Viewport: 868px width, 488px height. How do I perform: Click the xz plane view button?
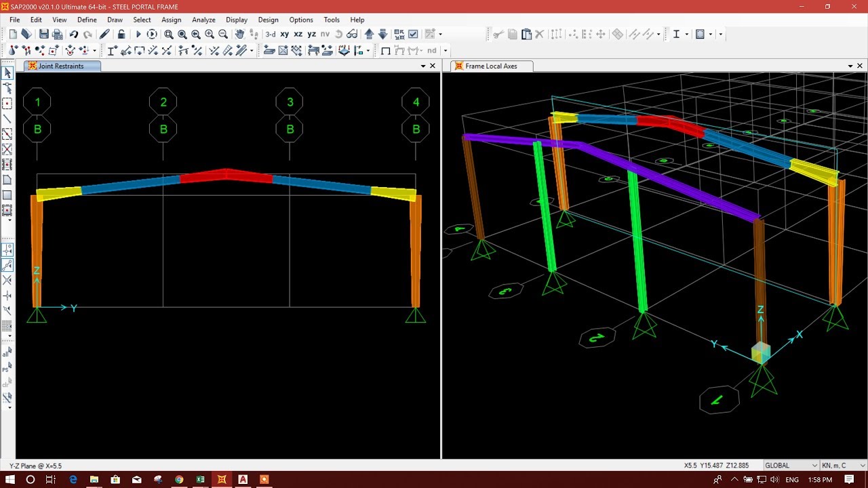[298, 34]
